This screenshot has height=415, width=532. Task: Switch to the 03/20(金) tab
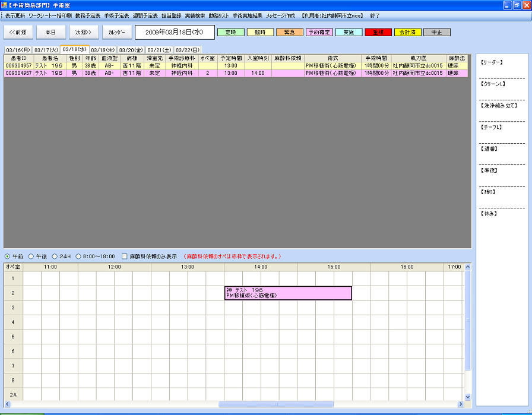131,50
